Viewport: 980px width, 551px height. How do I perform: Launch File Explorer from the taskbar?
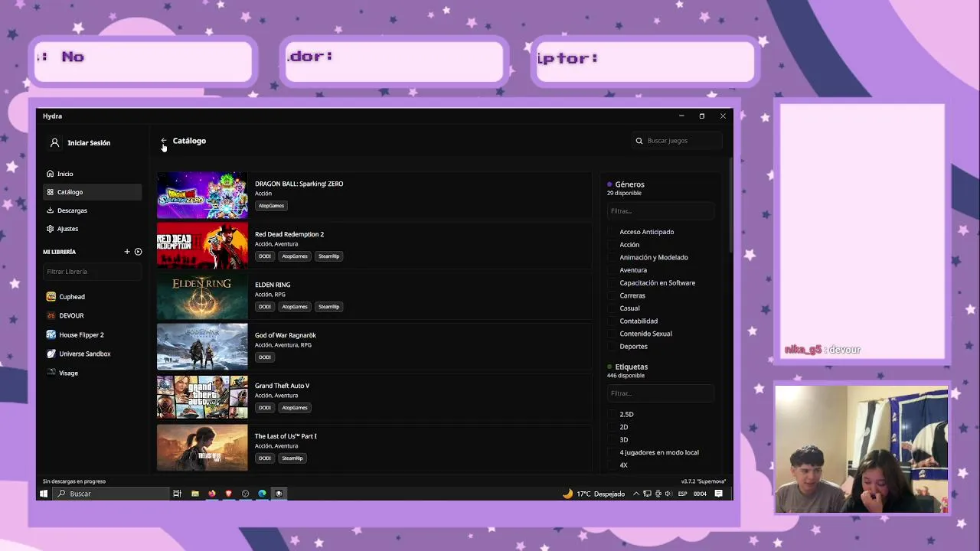click(194, 494)
